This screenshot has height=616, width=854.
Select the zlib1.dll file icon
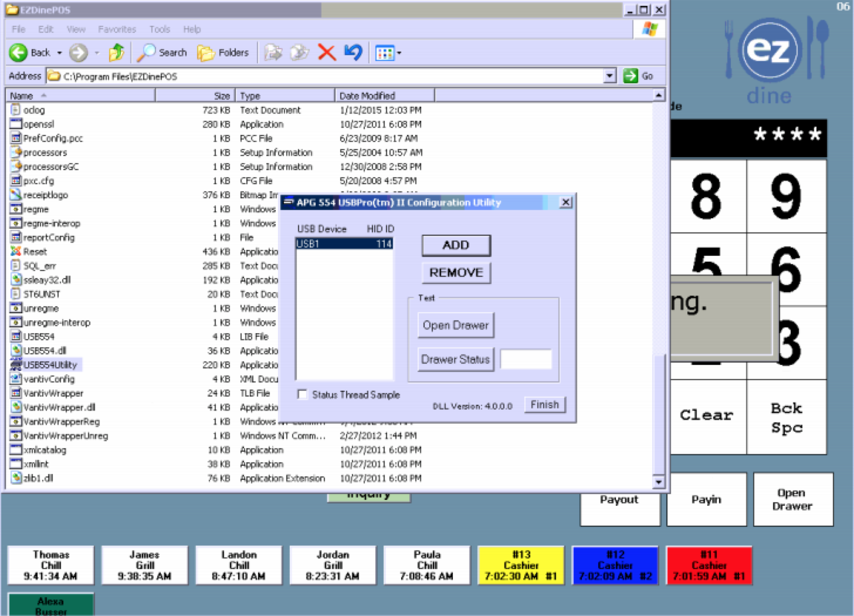pos(16,478)
